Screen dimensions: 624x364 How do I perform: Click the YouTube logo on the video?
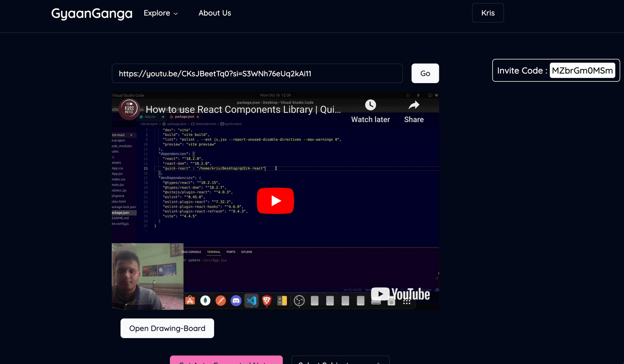[x=400, y=294]
